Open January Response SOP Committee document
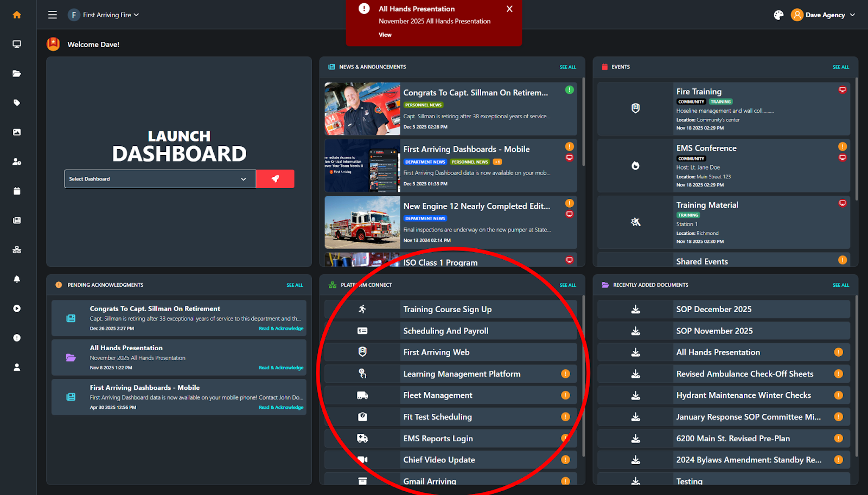The height and width of the screenshot is (495, 868). [724, 417]
